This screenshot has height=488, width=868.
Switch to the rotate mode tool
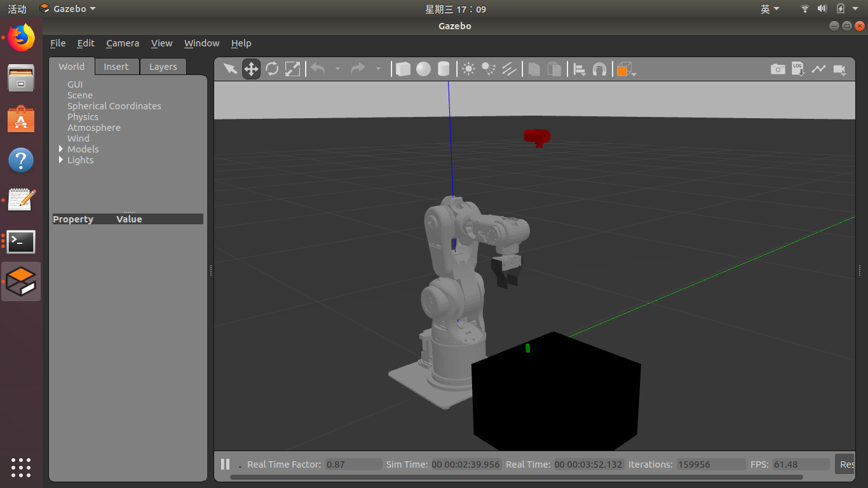pos(272,69)
